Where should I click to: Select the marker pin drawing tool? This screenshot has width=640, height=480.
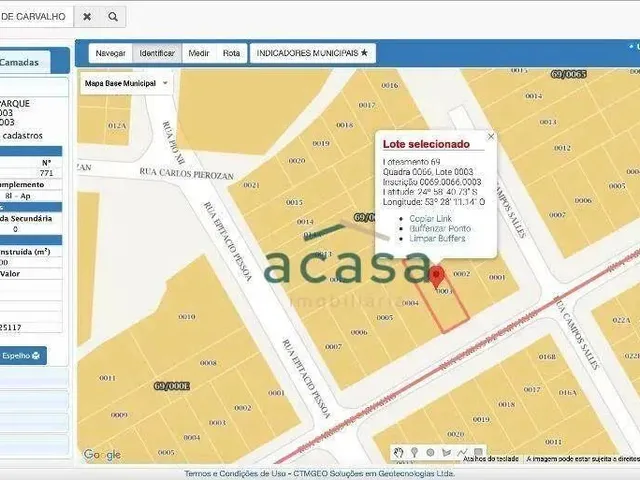(414, 452)
